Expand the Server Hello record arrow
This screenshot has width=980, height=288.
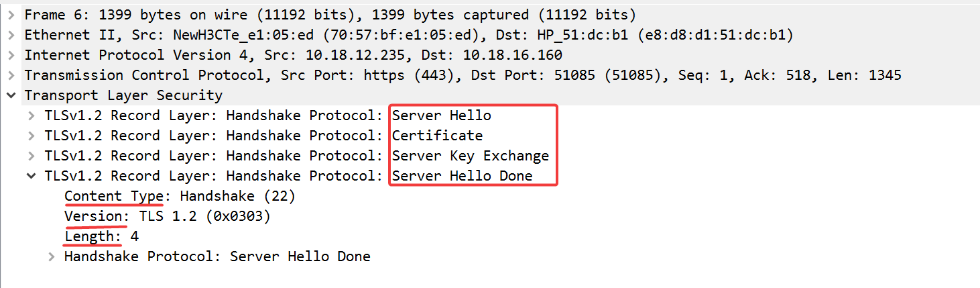pos(31,115)
